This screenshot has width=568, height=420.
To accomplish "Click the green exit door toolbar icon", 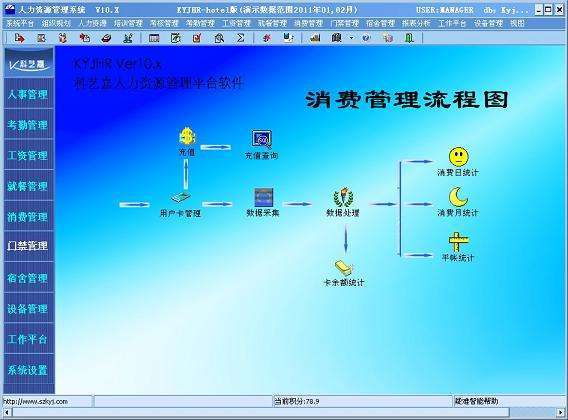I will click(x=409, y=38).
